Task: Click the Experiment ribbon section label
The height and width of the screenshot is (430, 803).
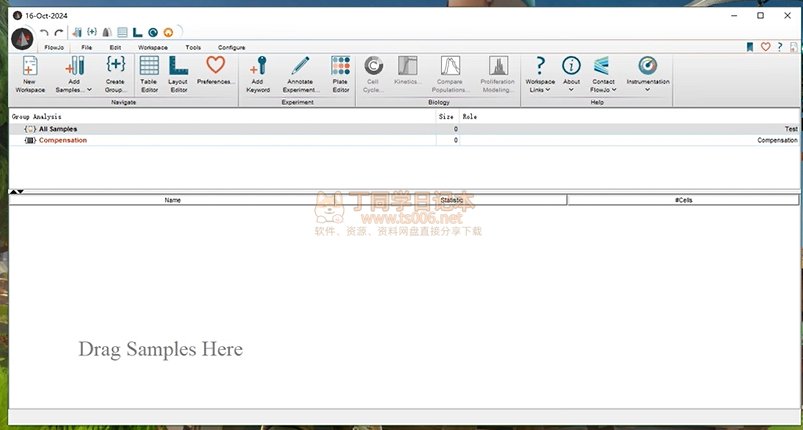Action: pos(298,102)
